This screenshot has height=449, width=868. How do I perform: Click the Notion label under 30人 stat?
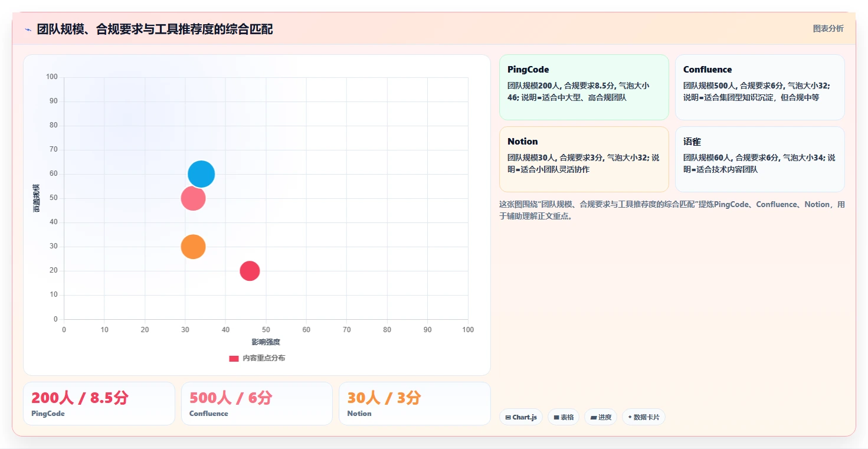pyautogui.click(x=359, y=414)
